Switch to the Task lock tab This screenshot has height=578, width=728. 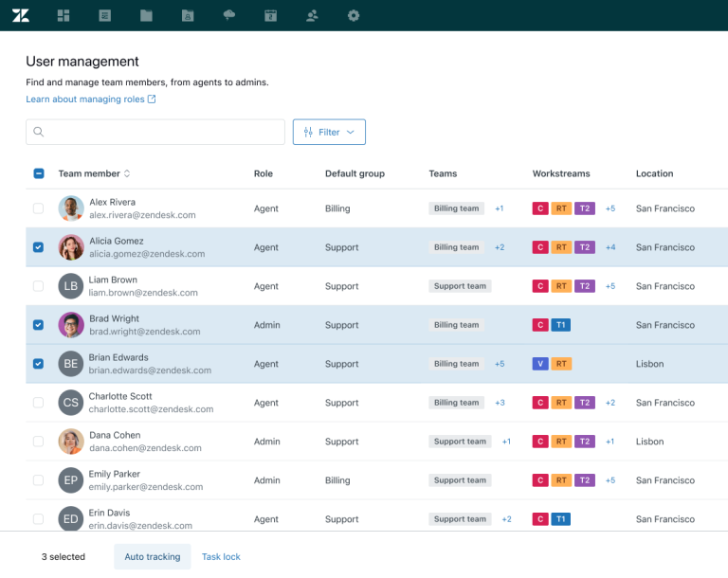point(221,557)
